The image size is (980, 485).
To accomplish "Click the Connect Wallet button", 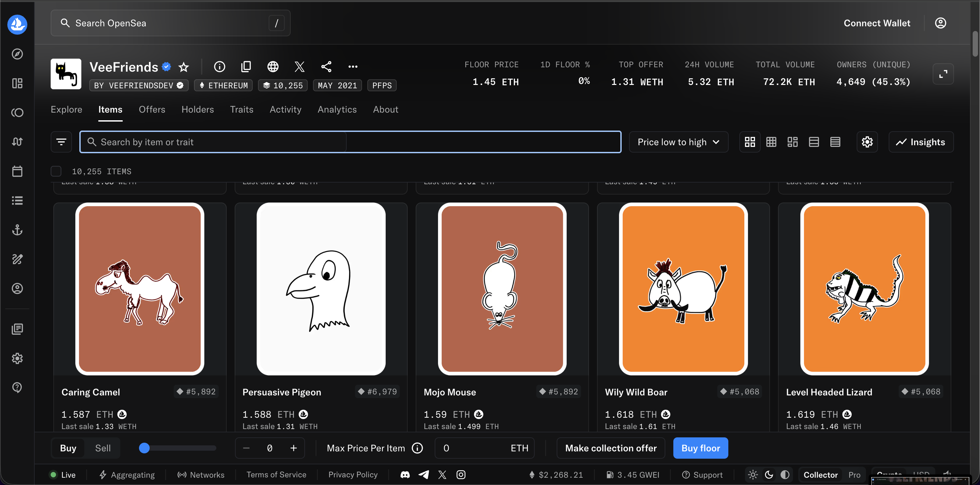I will pyautogui.click(x=877, y=23).
